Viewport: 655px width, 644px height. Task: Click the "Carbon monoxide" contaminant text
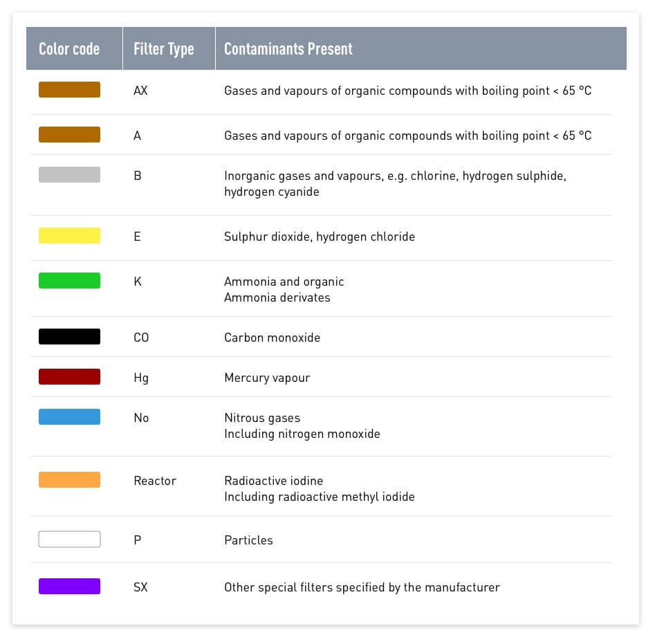click(272, 338)
